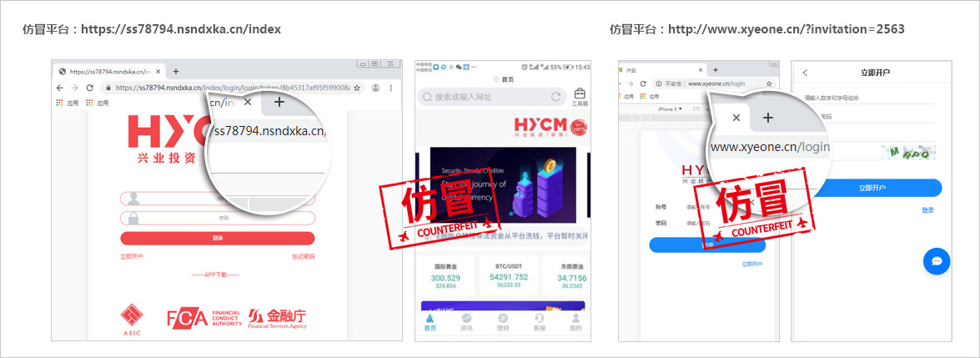
Task: Click the 375 viewport width field
Action: (x=696, y=108)
